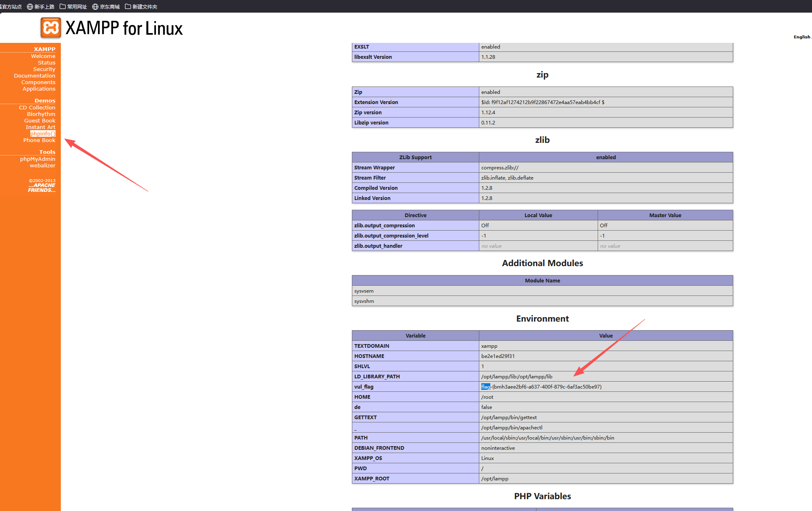Click the Stream Filter value
The image size is (812, 511).
[x=507, y=178]
